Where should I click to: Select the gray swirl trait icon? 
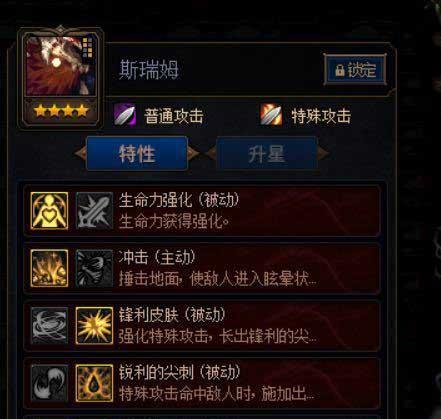tap(49, 325)
